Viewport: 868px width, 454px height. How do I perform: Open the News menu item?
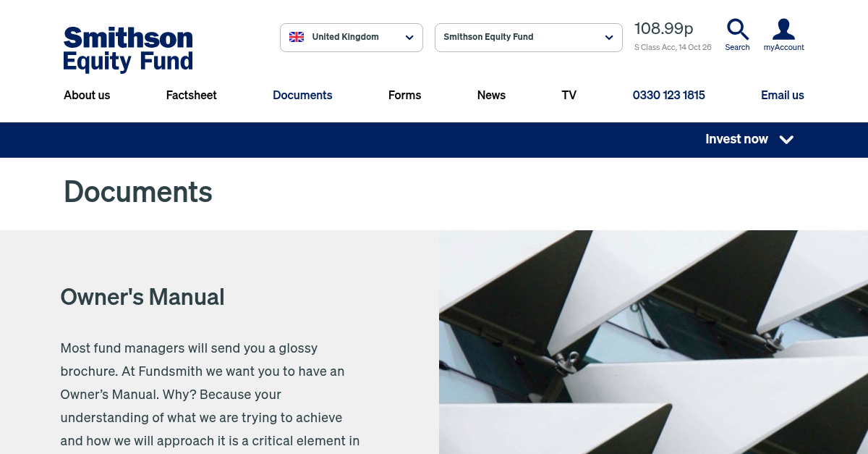[491, 95]
